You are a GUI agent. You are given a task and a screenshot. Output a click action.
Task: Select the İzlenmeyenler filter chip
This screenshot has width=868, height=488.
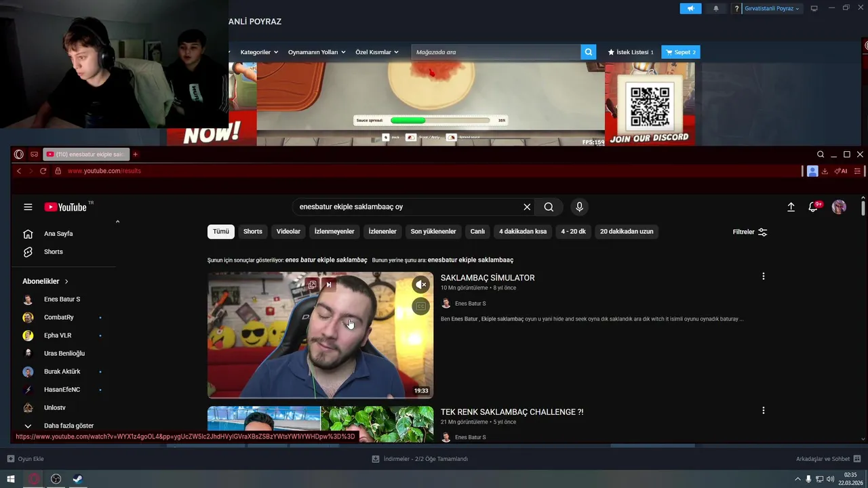[334, 232]
